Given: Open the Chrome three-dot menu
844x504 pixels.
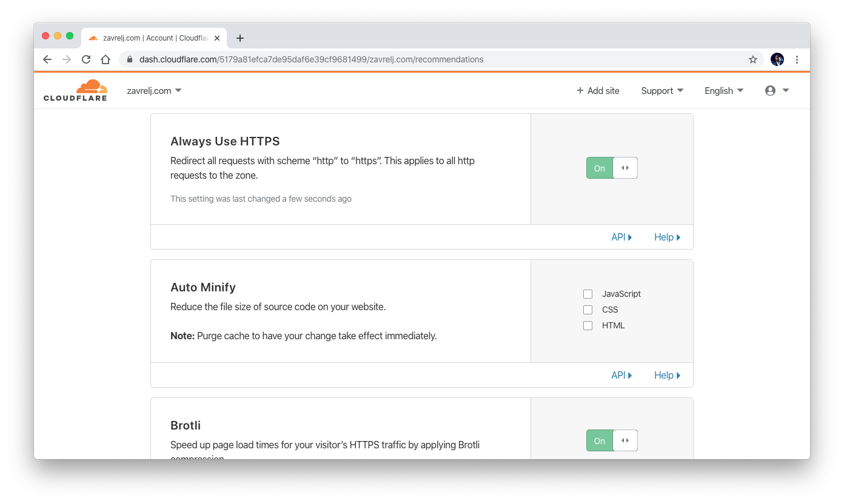Looking at the screenshot, I should coord(797,59).
